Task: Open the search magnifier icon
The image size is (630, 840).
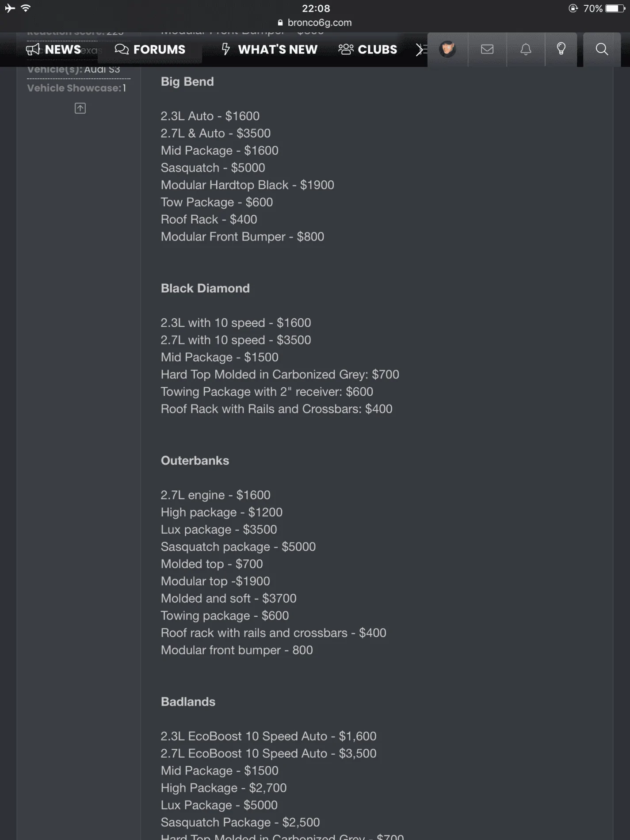Action: click(602, 49)
